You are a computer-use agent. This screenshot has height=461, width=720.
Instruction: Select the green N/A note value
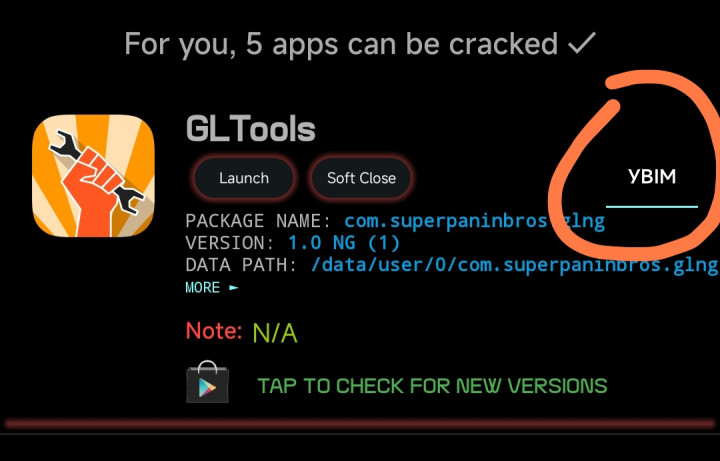pos(275,333)
